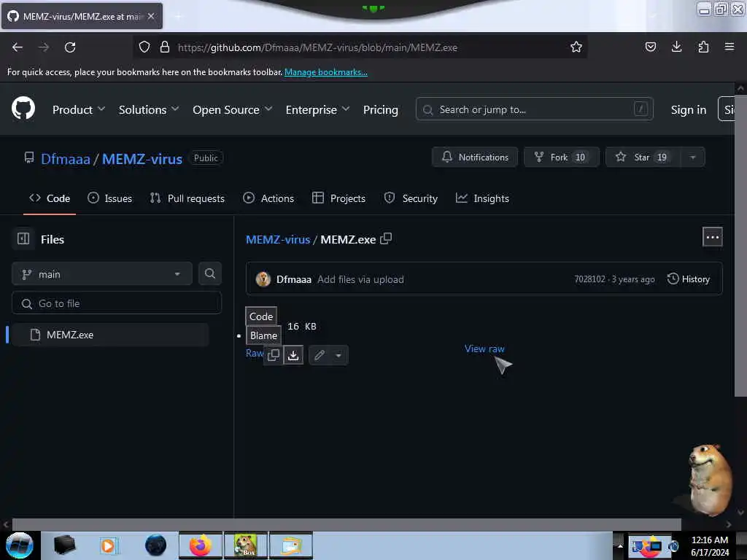The height and width of the screenshot is (560, 747).
Task: Click the search files magnifier button
Action: coord(209,273)
